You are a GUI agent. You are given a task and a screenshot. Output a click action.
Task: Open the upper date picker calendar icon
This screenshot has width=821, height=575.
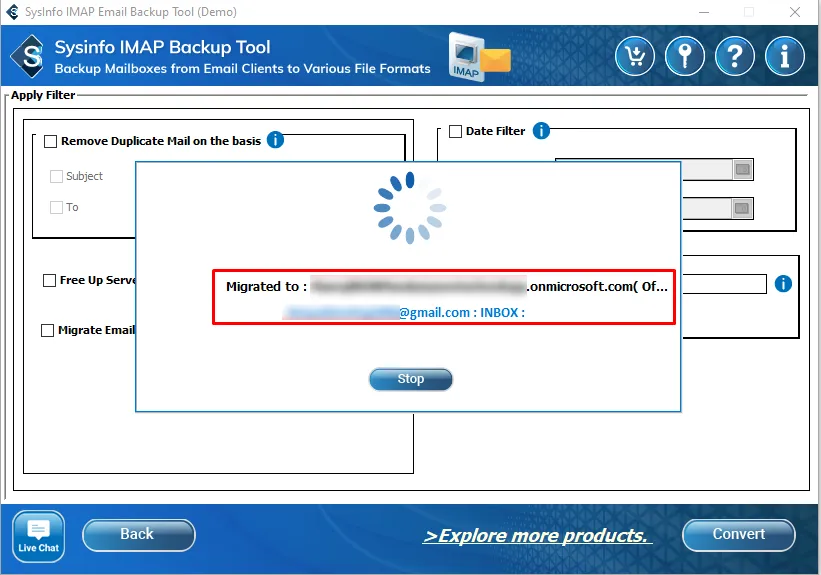pyautogui.click(x=742, y=169)
